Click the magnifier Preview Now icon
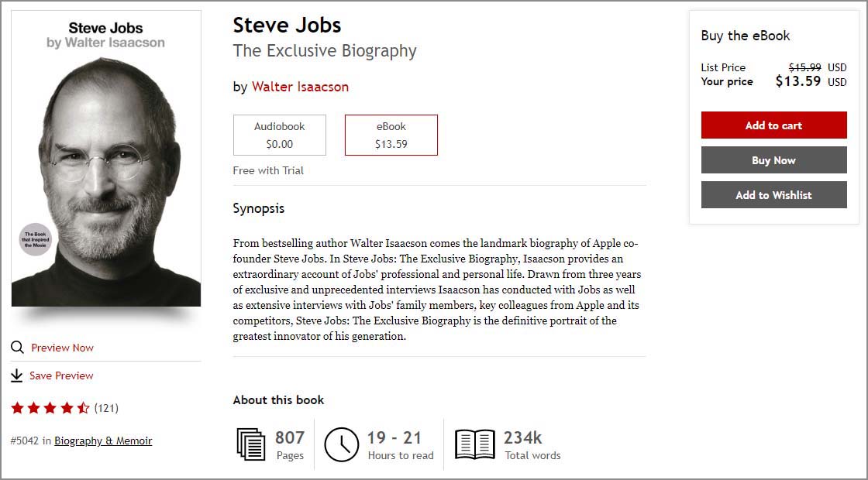Screen dimensions: 868x480 coord(17,348)
